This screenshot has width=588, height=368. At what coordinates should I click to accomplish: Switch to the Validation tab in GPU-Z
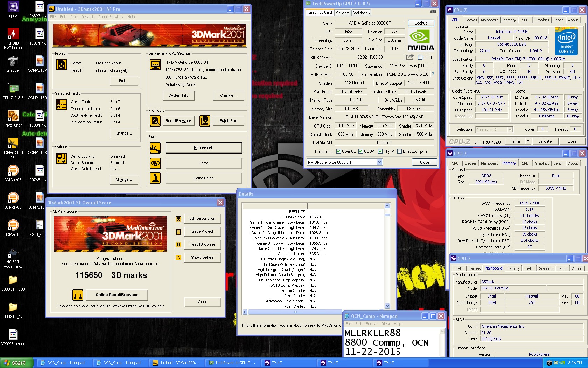point(362,13)
